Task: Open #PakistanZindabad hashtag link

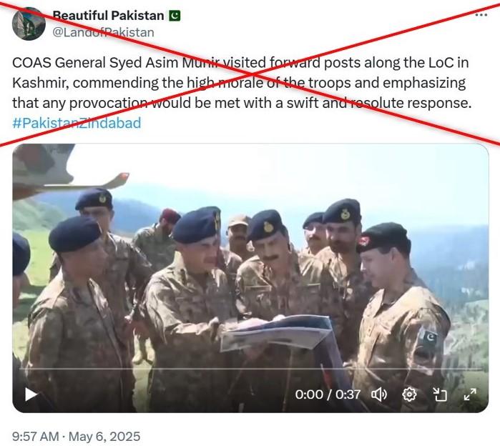Action: click(x=77, y=123)
